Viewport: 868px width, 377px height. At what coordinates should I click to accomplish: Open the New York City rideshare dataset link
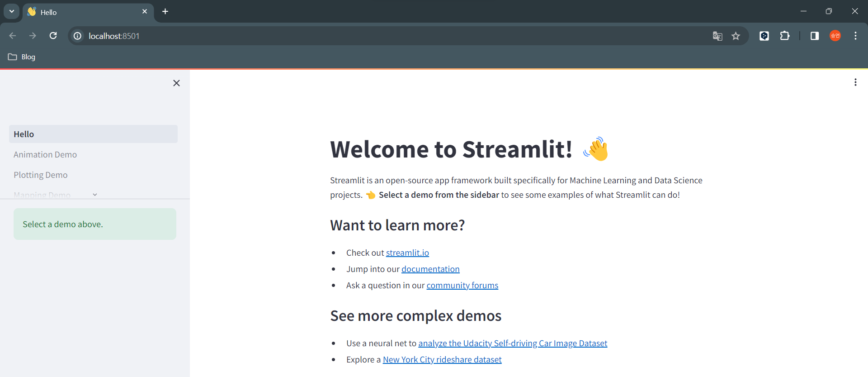(442, 359)
